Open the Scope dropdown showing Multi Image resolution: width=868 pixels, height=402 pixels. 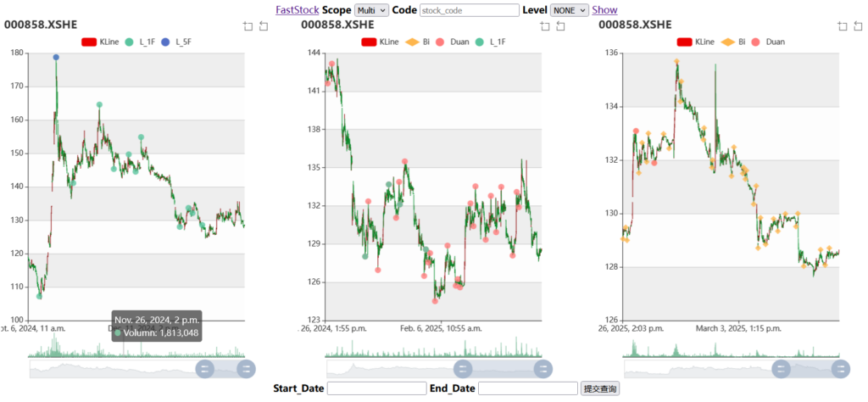coord(371,10)
